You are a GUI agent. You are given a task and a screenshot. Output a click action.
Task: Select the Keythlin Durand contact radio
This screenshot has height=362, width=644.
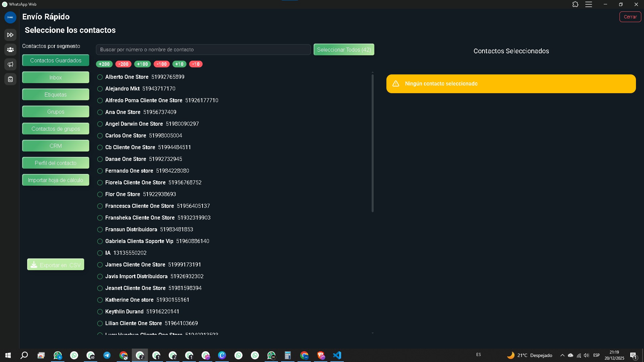pos(100,312)
